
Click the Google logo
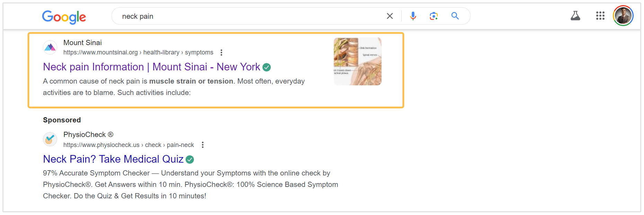[64, 17]
